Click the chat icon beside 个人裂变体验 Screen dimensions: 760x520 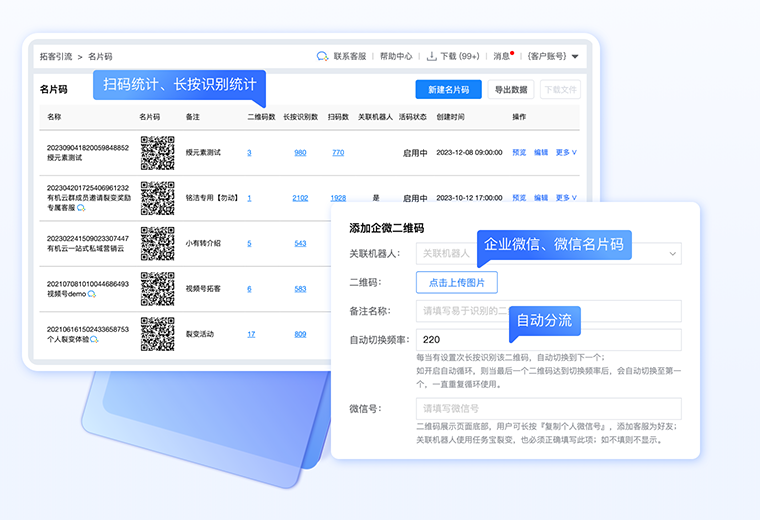pyautogui.click(x=94, y=340)
